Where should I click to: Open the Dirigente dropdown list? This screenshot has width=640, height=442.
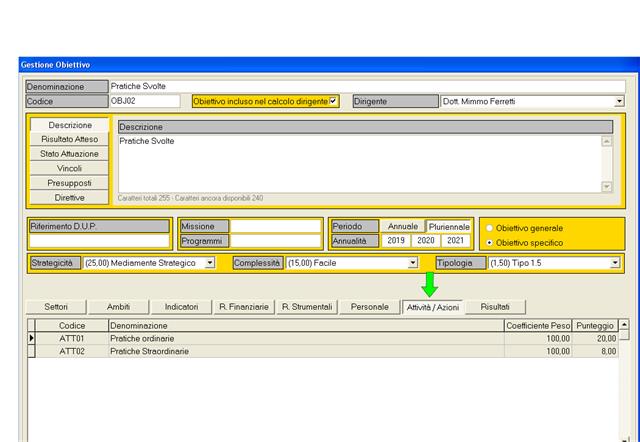coord(618,101)
